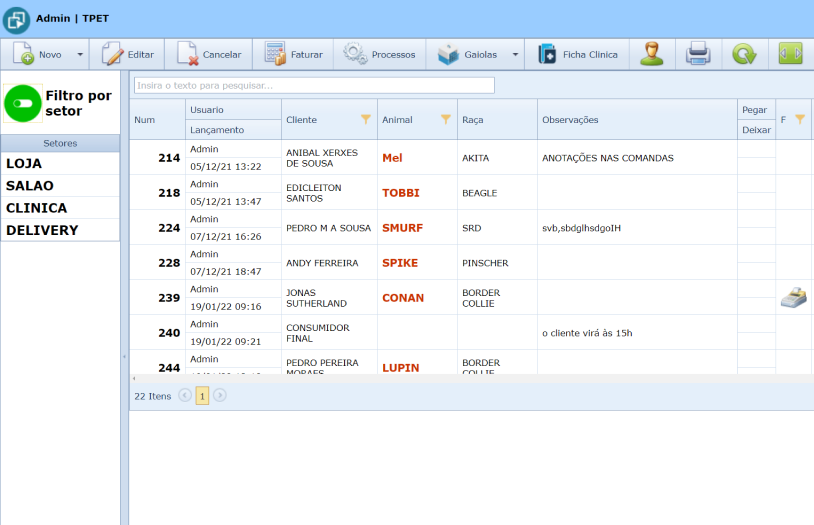Click the search text input field

(314, 85)
